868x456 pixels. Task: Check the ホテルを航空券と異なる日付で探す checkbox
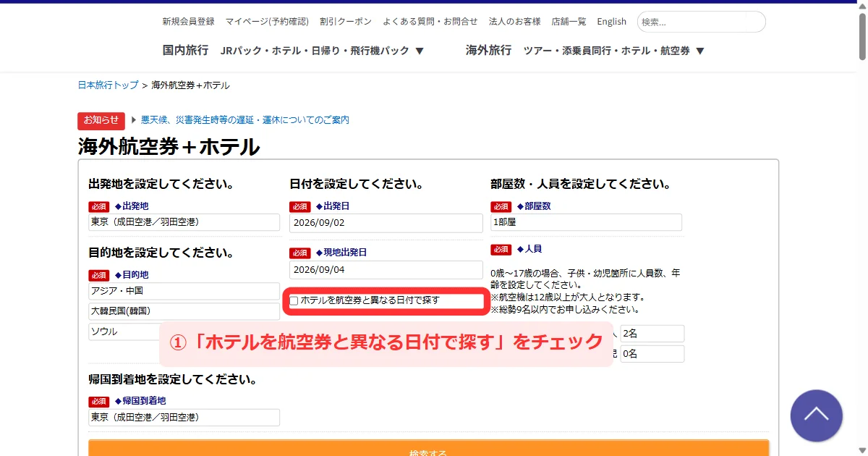pos(294,300)
